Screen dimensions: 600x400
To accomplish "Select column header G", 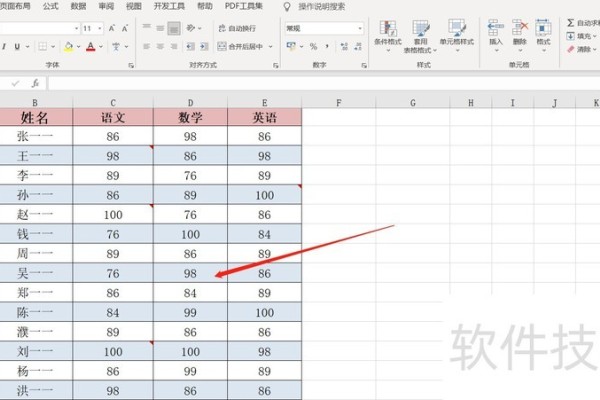I will [412, 103].
